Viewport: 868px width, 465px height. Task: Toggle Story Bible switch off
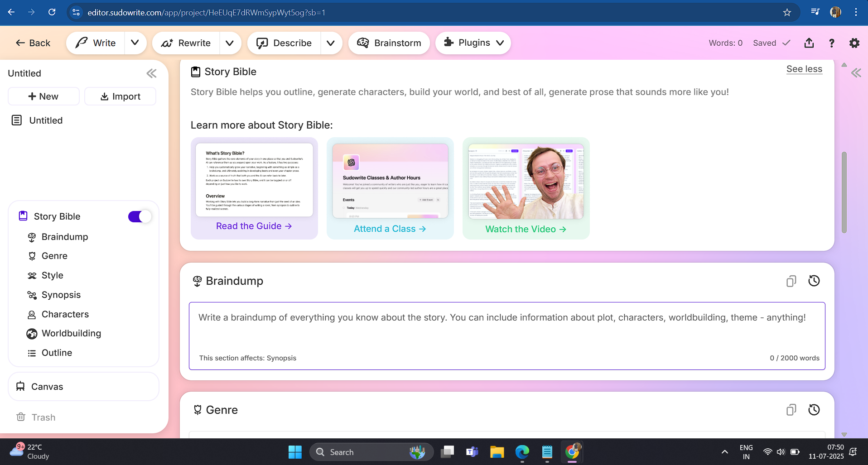click(x=139, y=217)
